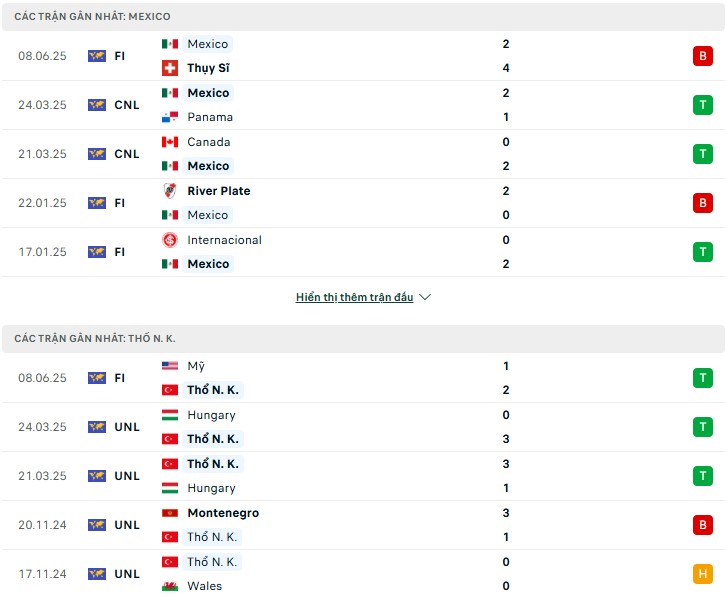Click the Canada flag icon

[x=170, y=142]
